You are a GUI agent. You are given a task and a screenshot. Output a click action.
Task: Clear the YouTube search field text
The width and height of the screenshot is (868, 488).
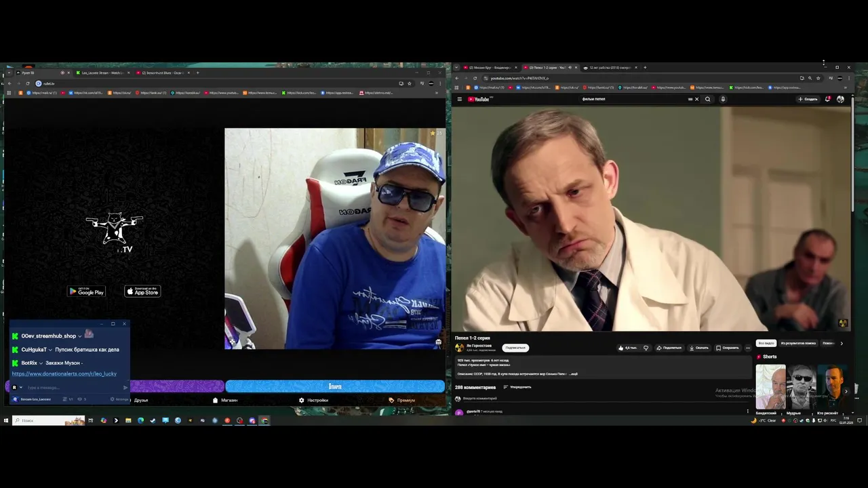[x=696, y=99]
